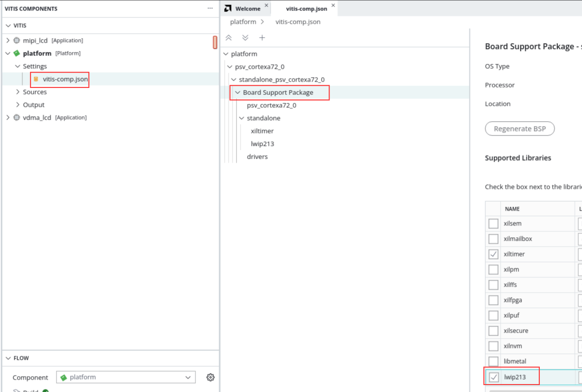Click the lwip213 row name in table

515,377
